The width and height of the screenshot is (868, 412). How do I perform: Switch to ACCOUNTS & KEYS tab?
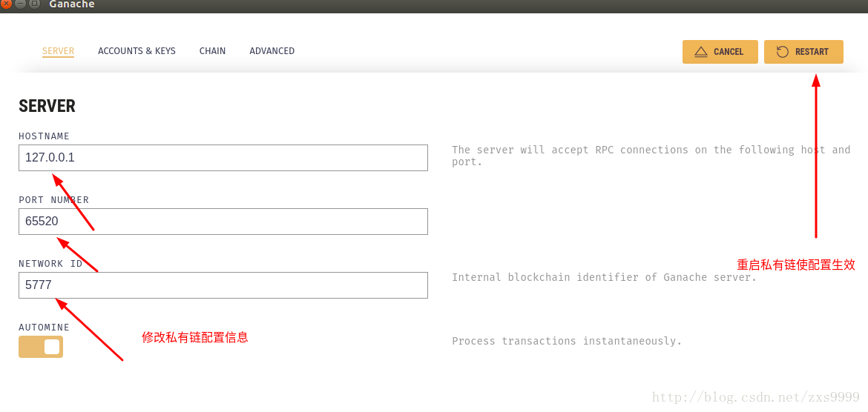click(137, 51)
